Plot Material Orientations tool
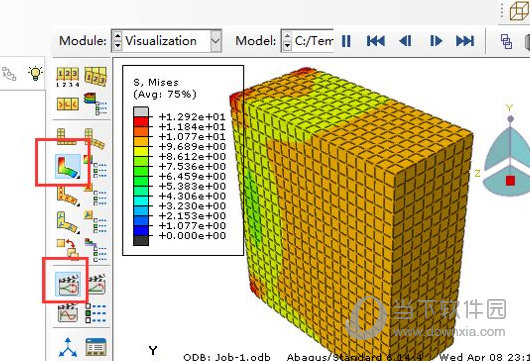 69,222
